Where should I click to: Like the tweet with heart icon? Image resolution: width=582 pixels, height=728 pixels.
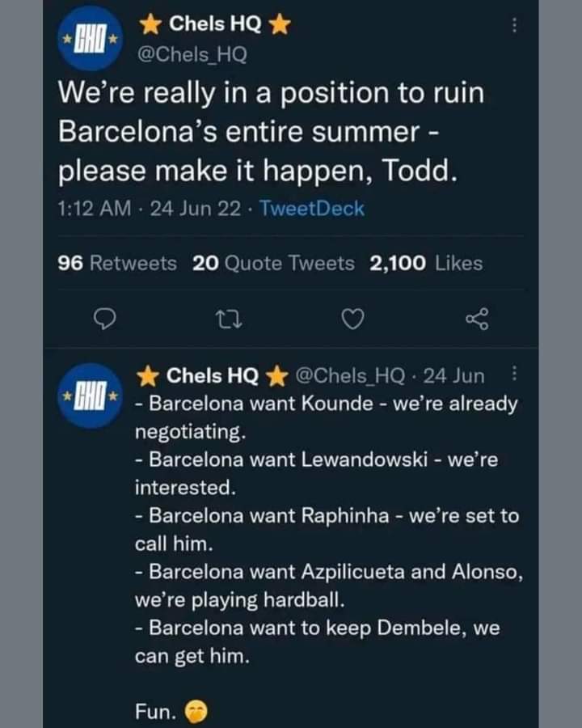coord(352,321)
